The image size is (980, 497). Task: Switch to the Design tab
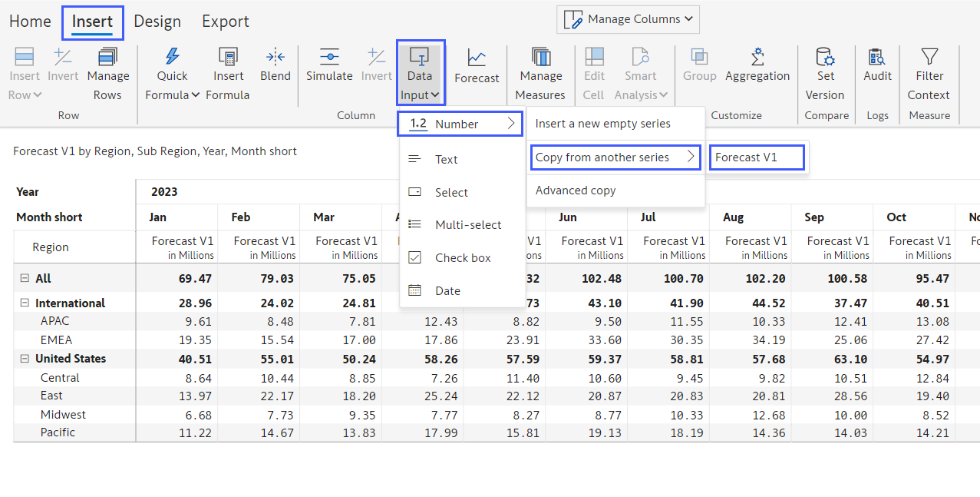pos(157,22)
